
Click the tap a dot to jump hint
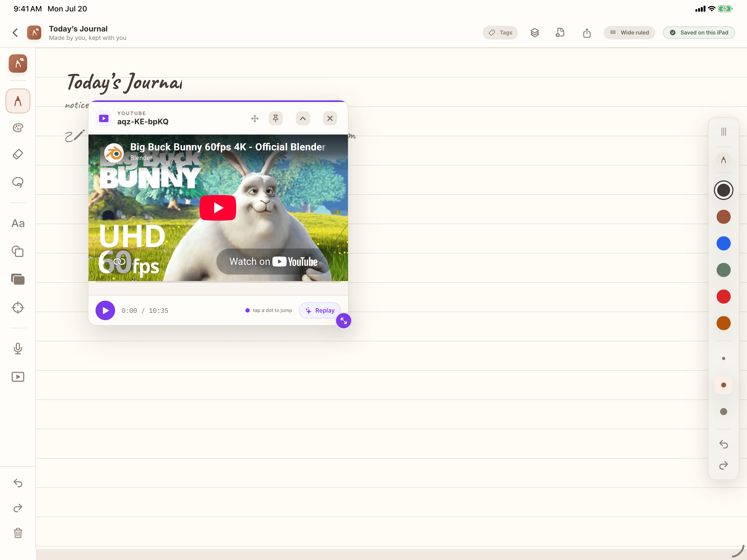click(x=268, y=310)
